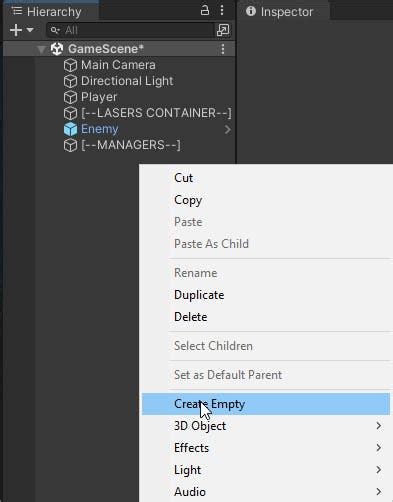Image resolution: width=393 pixels, height=502 pixels.
Task: Choose Create Empty from the context menu
Action: 266,404
